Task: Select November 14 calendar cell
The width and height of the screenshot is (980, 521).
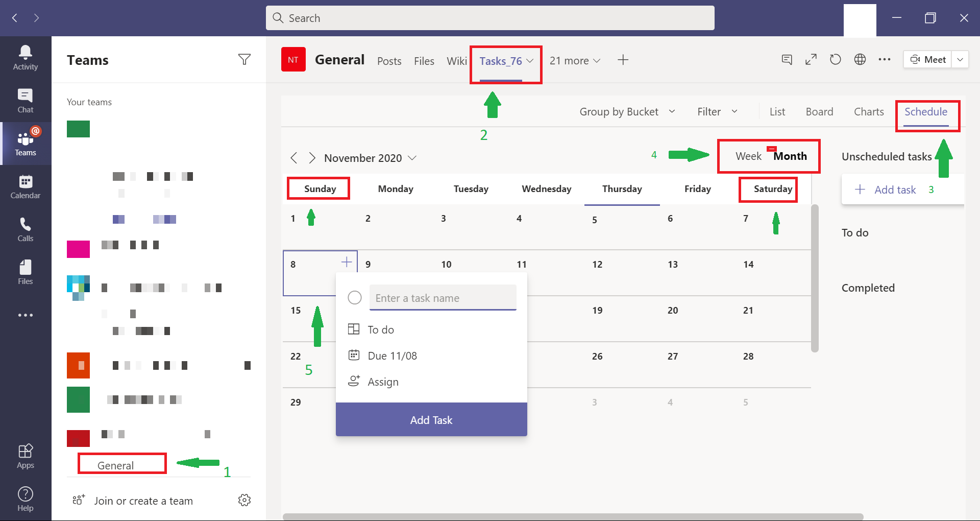Action: click(x=773, y=273)
